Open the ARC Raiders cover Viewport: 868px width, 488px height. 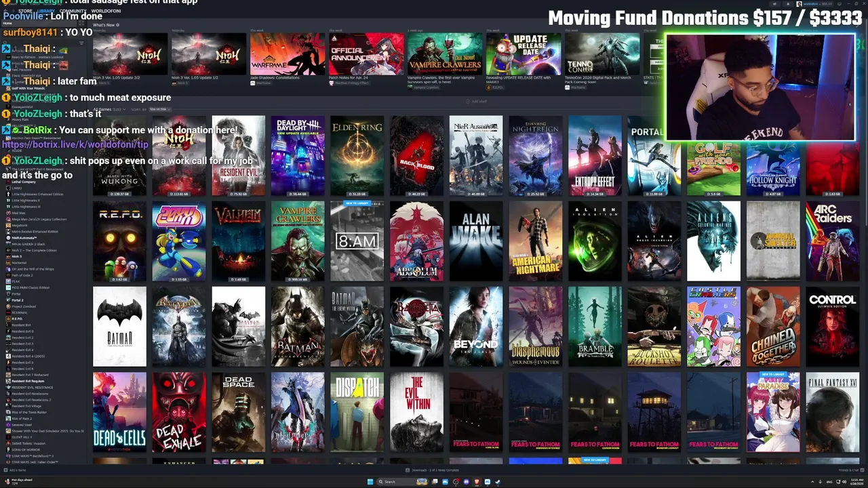tap(832, 241)
